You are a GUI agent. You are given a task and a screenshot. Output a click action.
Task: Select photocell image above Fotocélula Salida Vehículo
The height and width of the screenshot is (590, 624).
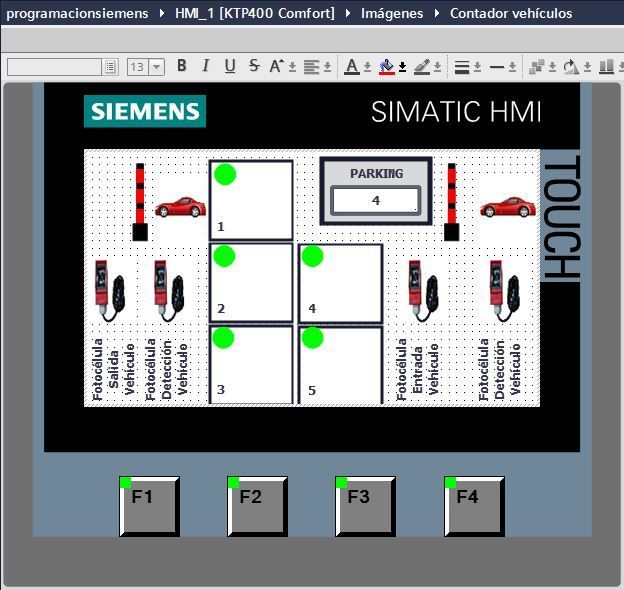pyautogui.click(x=109, y=291)
